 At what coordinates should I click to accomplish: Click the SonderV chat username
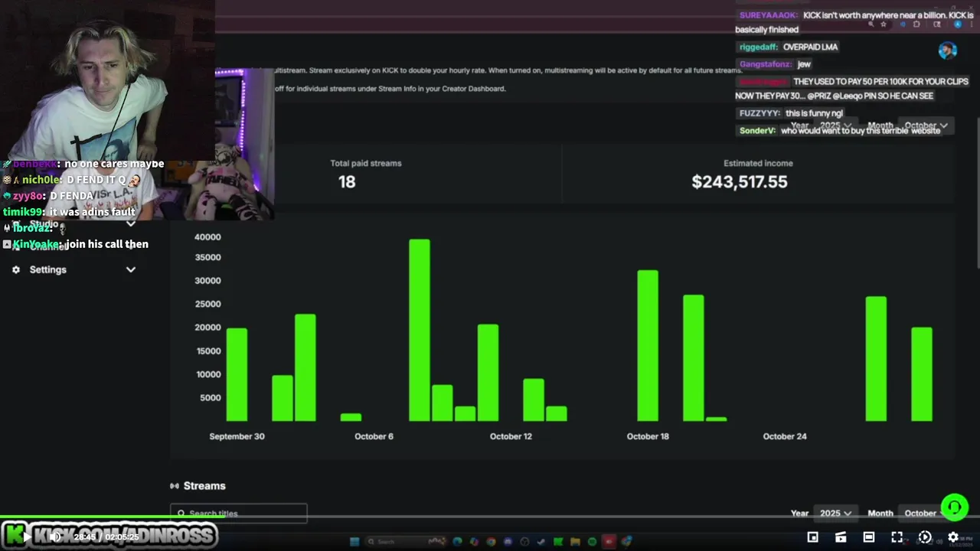[757, 131]
